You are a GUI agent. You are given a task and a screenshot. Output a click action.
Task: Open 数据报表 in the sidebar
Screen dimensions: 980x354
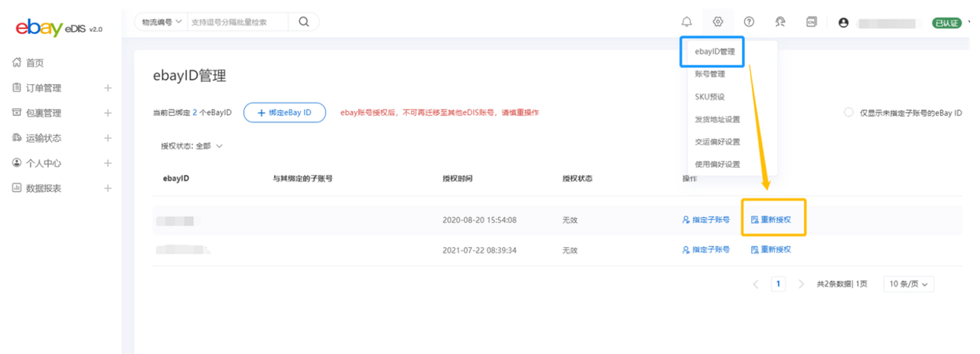tap(44, 188)
